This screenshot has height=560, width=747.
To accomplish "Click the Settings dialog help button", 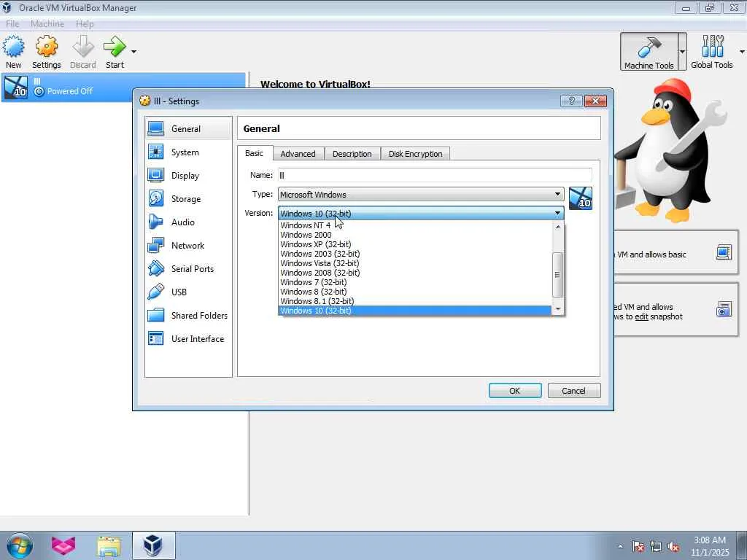I will (x=572, y=101).
